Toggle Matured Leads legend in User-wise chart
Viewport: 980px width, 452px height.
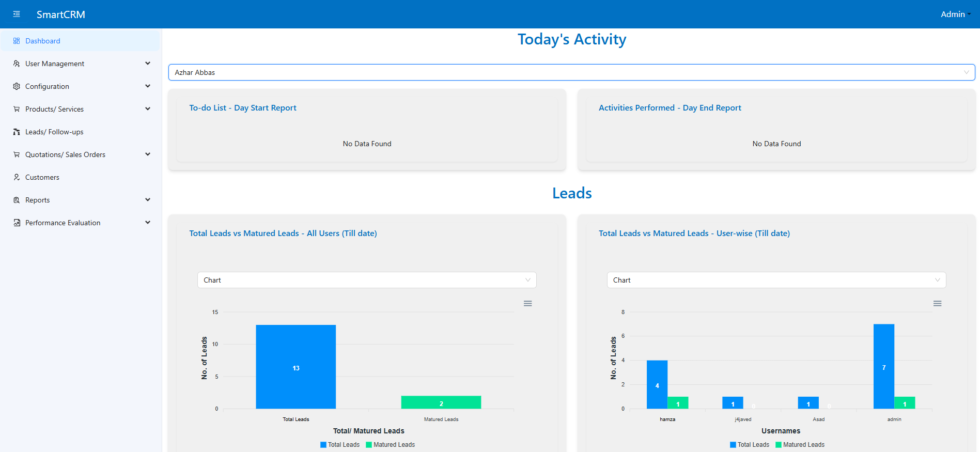[800, 445]
